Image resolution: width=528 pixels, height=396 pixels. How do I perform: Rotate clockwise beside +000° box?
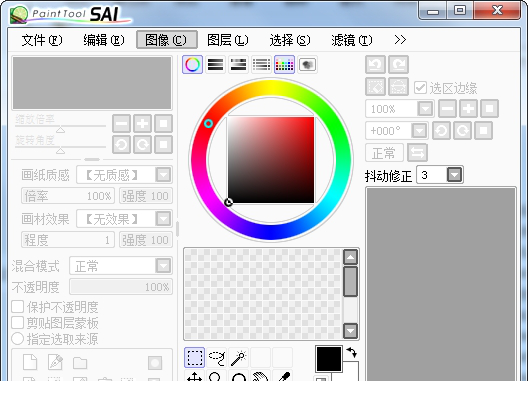pos(462,130)
